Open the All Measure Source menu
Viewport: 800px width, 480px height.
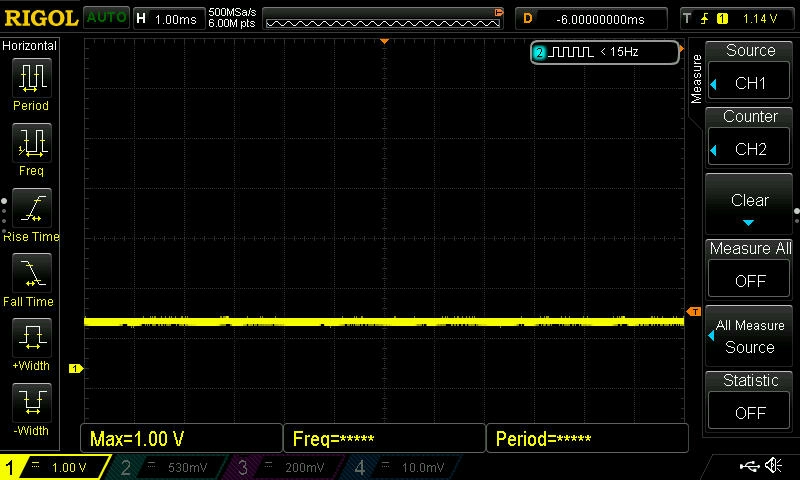coord(749,336)
